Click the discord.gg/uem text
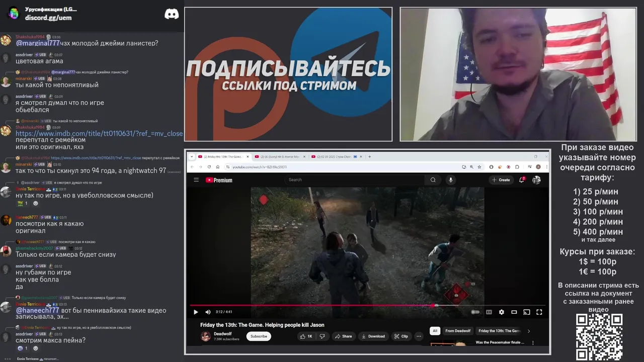The height and width of the screenshot is (362, 644). (x=48, y=18)
